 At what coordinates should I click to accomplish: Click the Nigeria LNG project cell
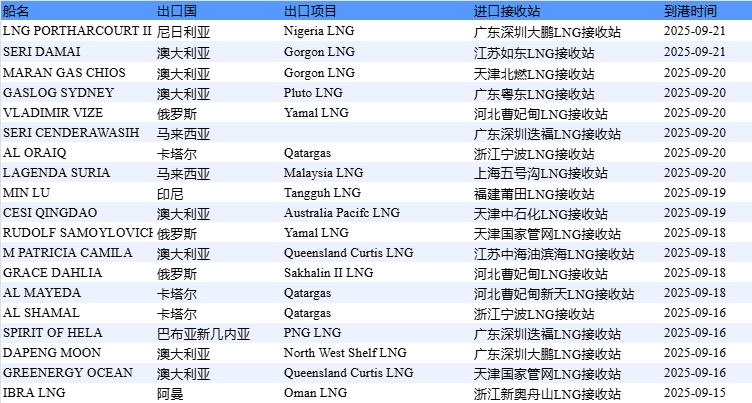(x=319, y=31)
